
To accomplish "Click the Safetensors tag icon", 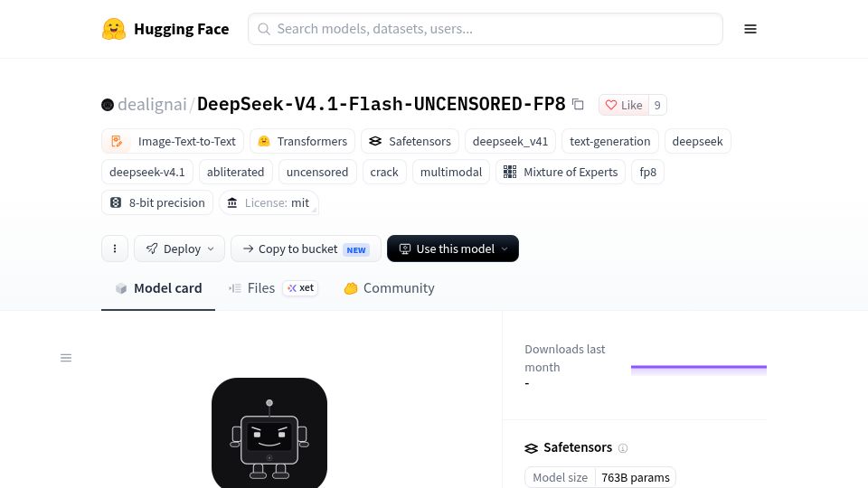I will click(x=375, y=141).
